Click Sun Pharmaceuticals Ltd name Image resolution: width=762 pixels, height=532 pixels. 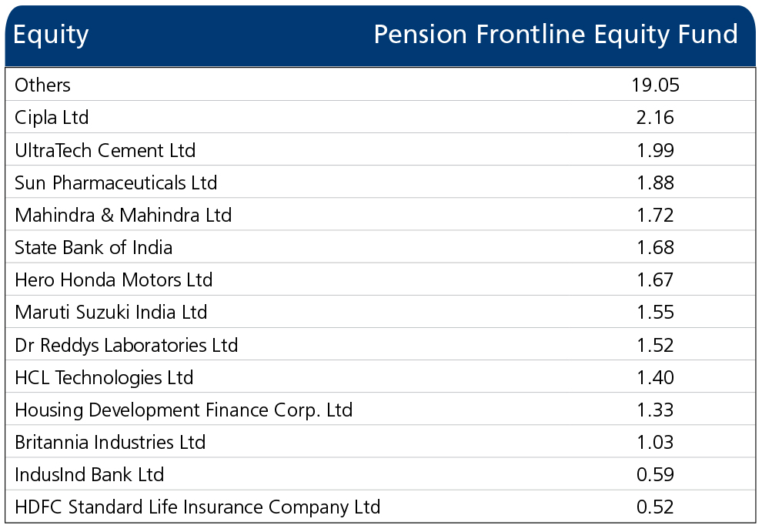click(115, 182)
